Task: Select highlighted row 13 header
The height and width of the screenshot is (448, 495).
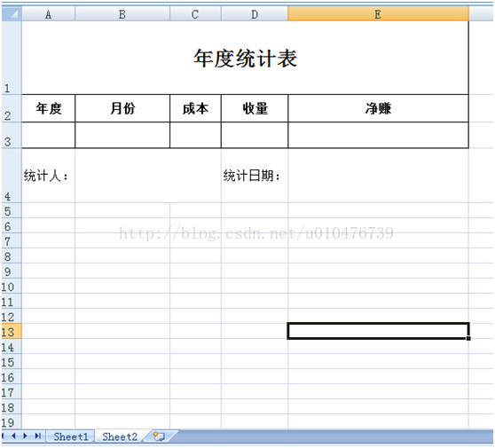Action: 12,332
